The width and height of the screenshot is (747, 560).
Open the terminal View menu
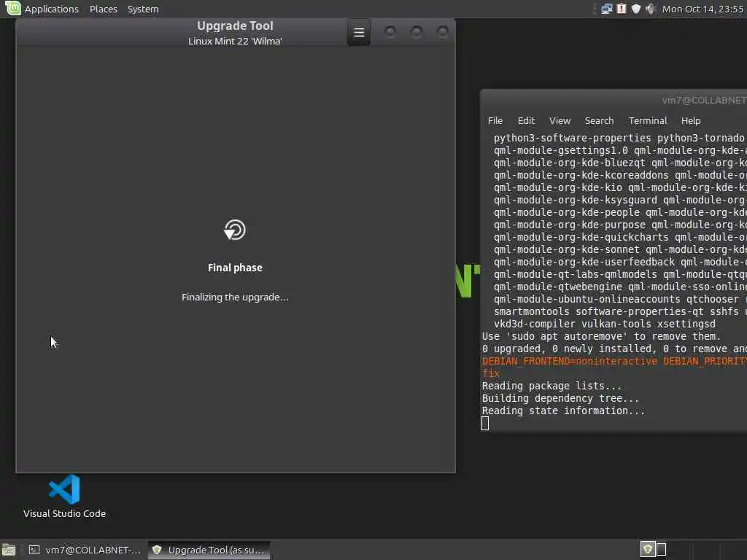[x=560, y=120]
